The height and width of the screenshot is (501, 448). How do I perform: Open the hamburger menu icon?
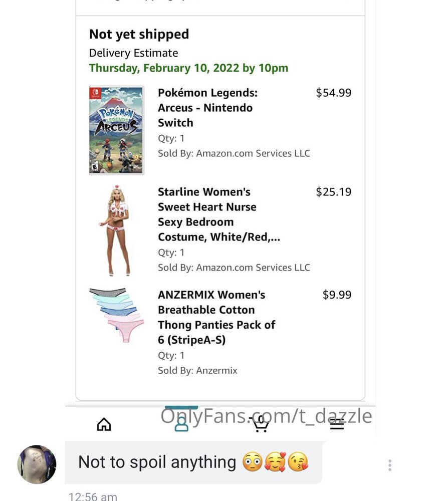coord(337,424)
